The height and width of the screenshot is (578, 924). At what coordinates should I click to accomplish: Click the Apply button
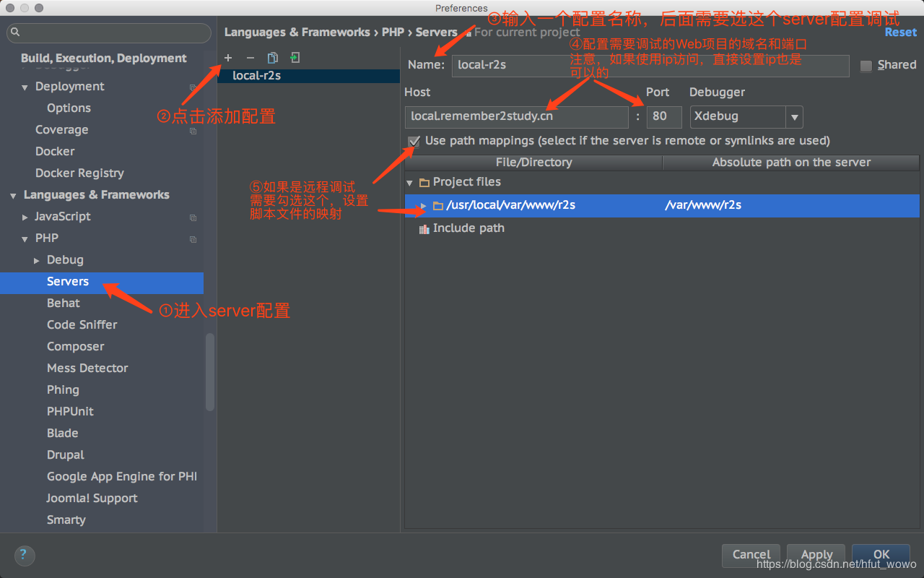[x=816, y=554]
